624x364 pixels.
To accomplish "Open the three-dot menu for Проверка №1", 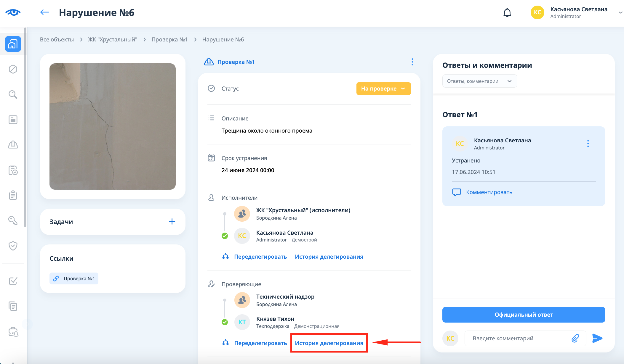I will tap(412, 62).
